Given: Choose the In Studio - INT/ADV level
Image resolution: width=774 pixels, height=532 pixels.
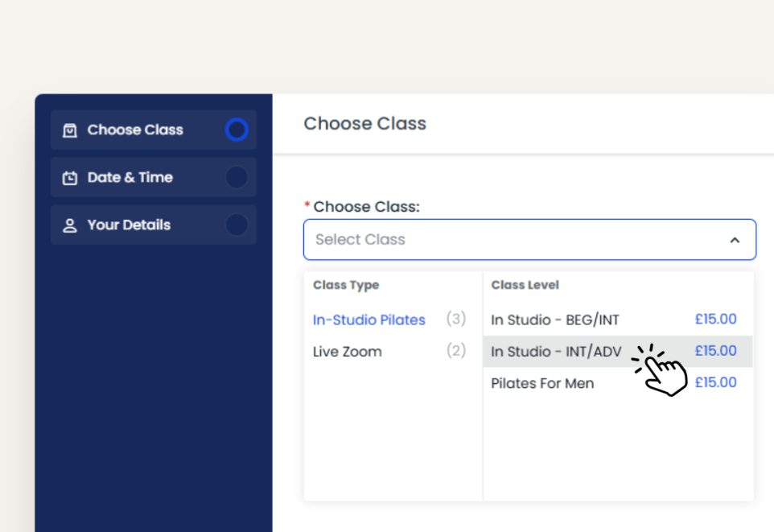Looking at the screenshot, I should pyautogui.click(x=557, y=352).
